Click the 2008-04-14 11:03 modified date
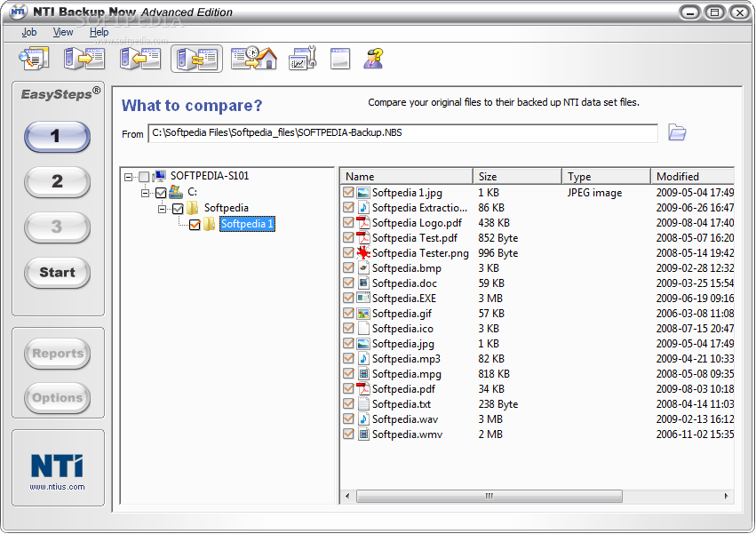This screenshot has width=756, height=534. (x=695, y=403)
